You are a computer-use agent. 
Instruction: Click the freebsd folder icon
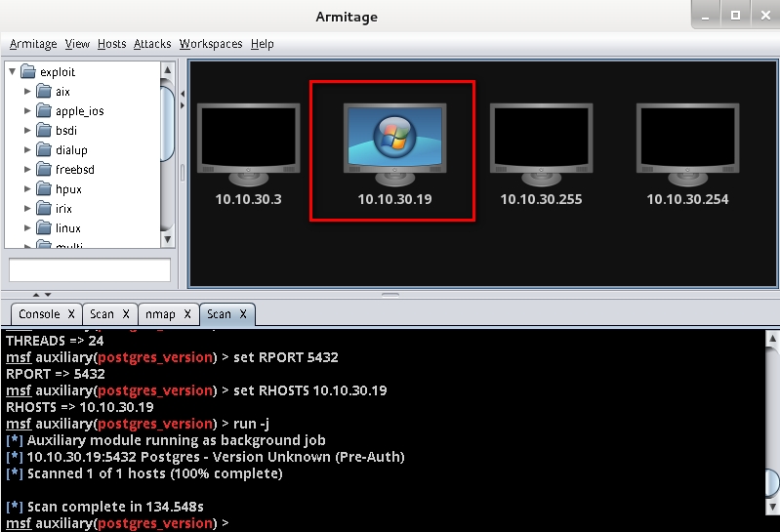(44, 169)
